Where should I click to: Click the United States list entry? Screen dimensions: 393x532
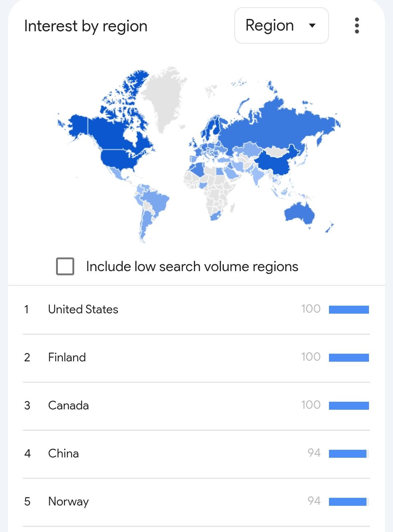83,309
